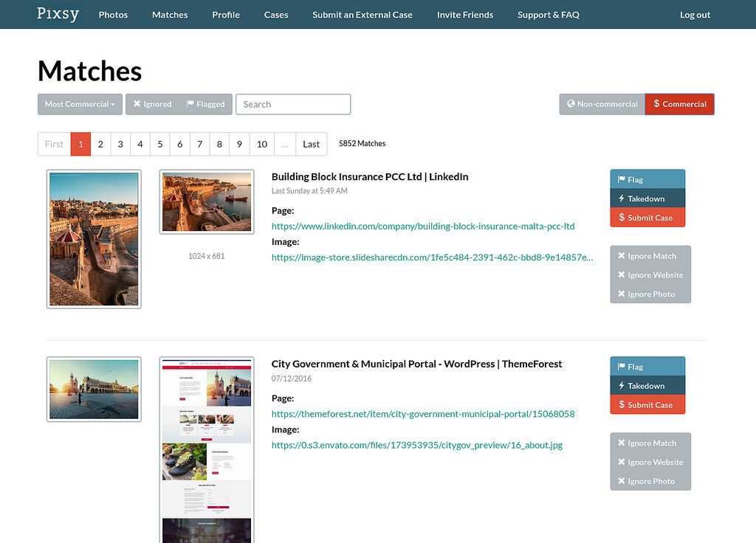Image resolution: width=756 pixels, height=543 pixels.
Task: Switch to Commercial matches
Action: (680, 104)
